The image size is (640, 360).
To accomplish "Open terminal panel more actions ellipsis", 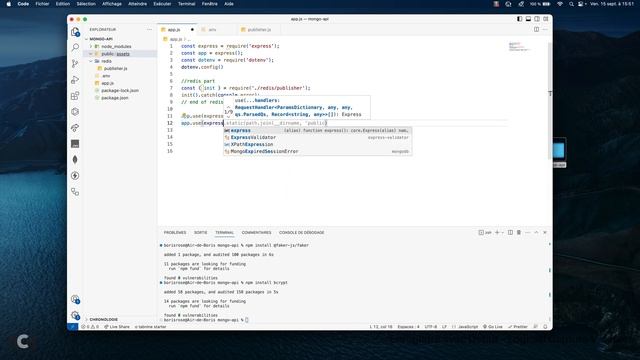I will point(528,232).
